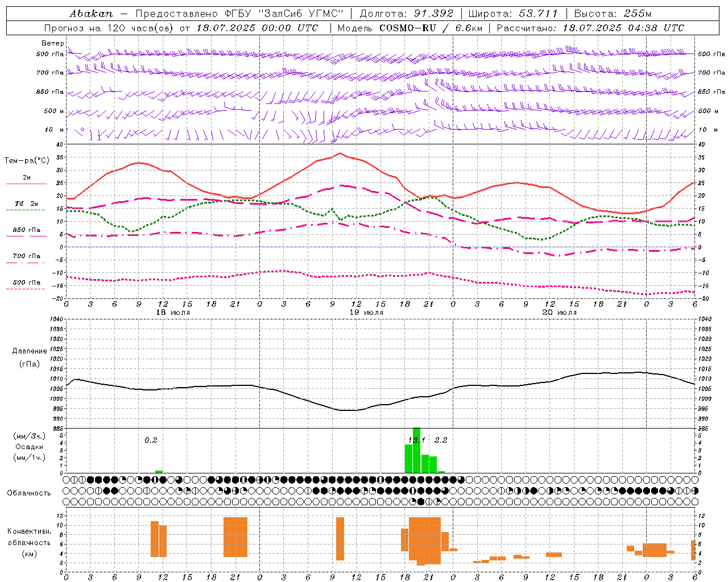Click the dotted line sample under 500 гПа legend
This screenshot has width=728, height=582.
(26, 289)
